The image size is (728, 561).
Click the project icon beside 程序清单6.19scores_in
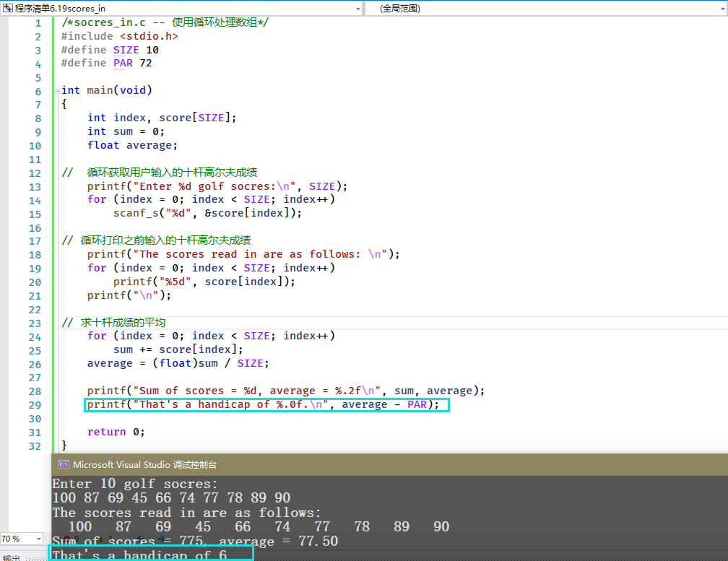coord(8,8)
